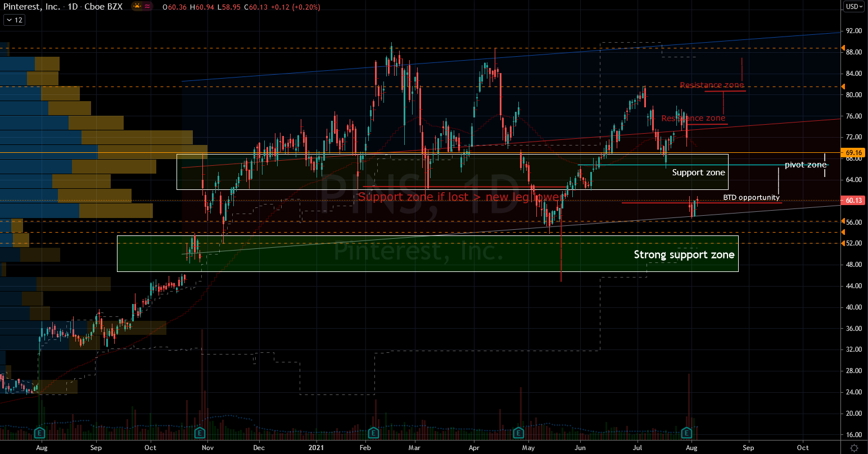Click the Mar label on the time axis

pos(415,448)
